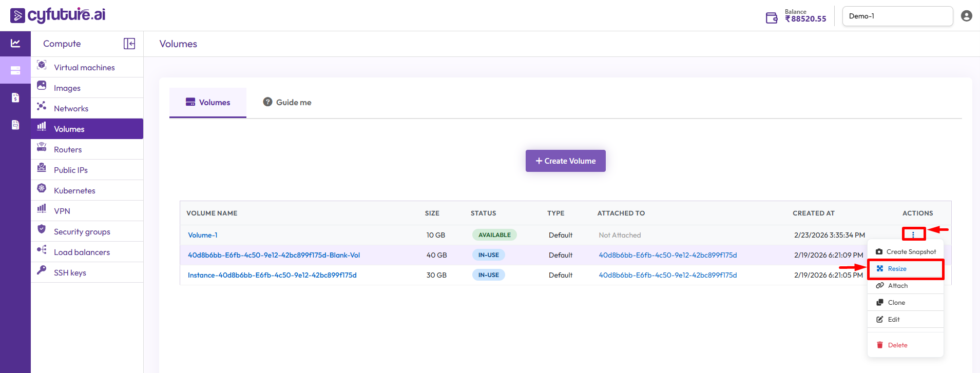
Task: Click the documents icon in left rail
Action: [x=15, y=125]
